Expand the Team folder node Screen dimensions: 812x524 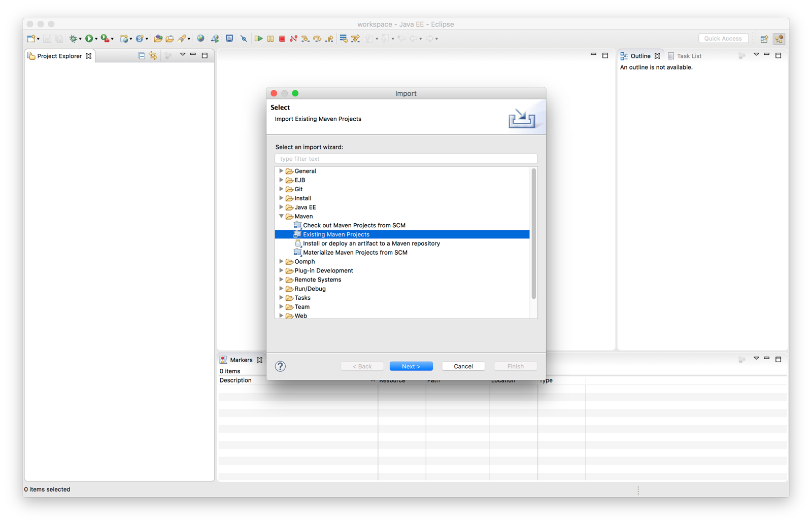(281, 306)
